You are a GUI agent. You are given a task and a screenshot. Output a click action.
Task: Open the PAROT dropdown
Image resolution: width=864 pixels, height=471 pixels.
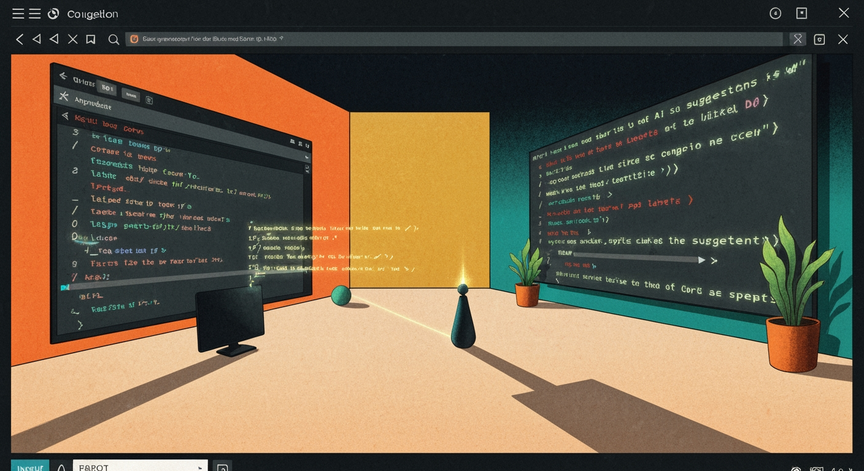pyautogui.click(x=140, y=466)
